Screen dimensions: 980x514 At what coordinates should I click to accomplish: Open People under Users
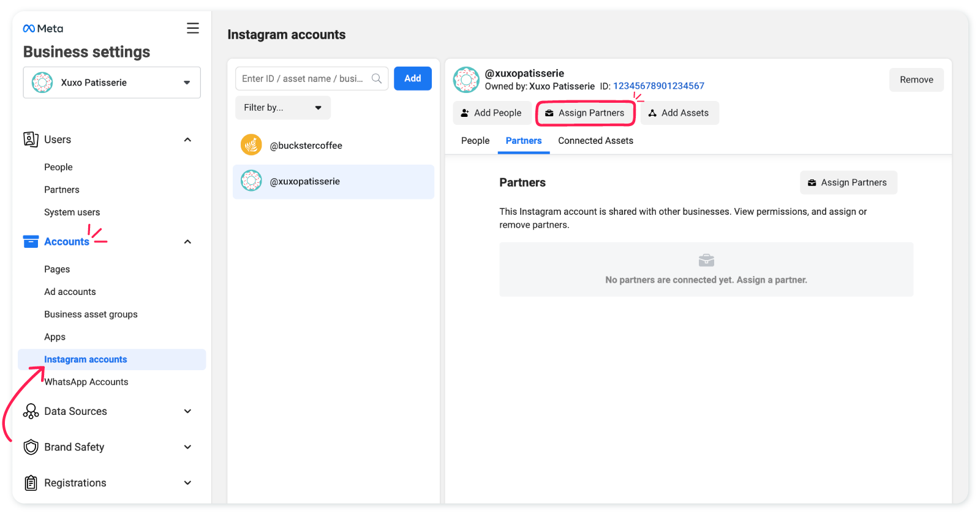(58, 167)
